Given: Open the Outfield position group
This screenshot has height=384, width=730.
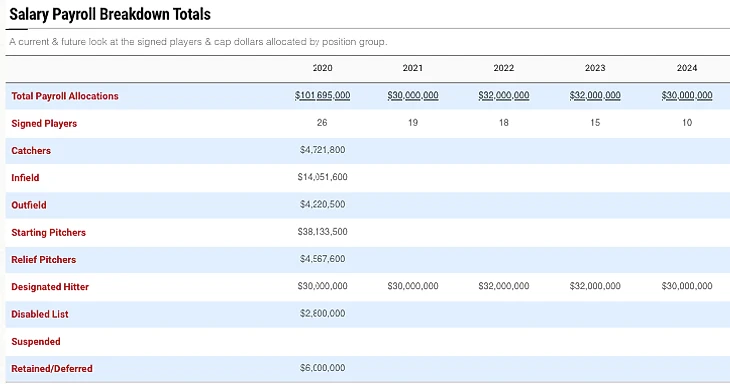Looking at the screenshot, I should pos(29,205).
